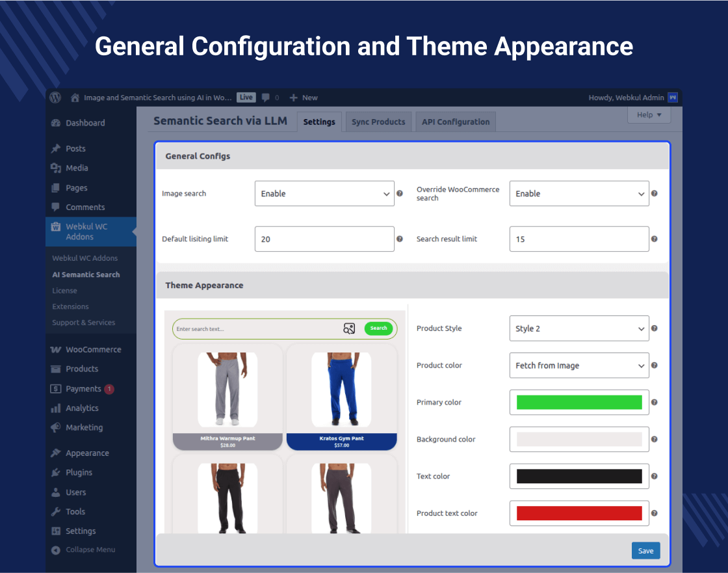The height and width of the screenshot is (573, 728).
Task: Pick the Background color swatch
Action: tap(579, 439)
